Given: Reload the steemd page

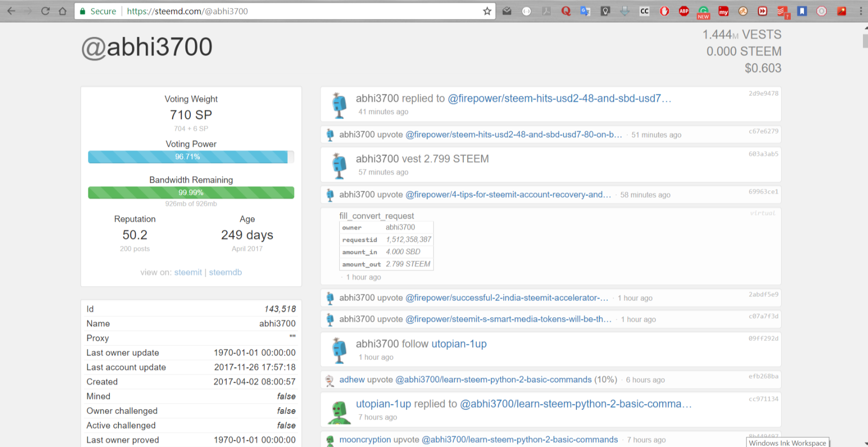Looking at the screenshot, I should [x=45, y=11].
